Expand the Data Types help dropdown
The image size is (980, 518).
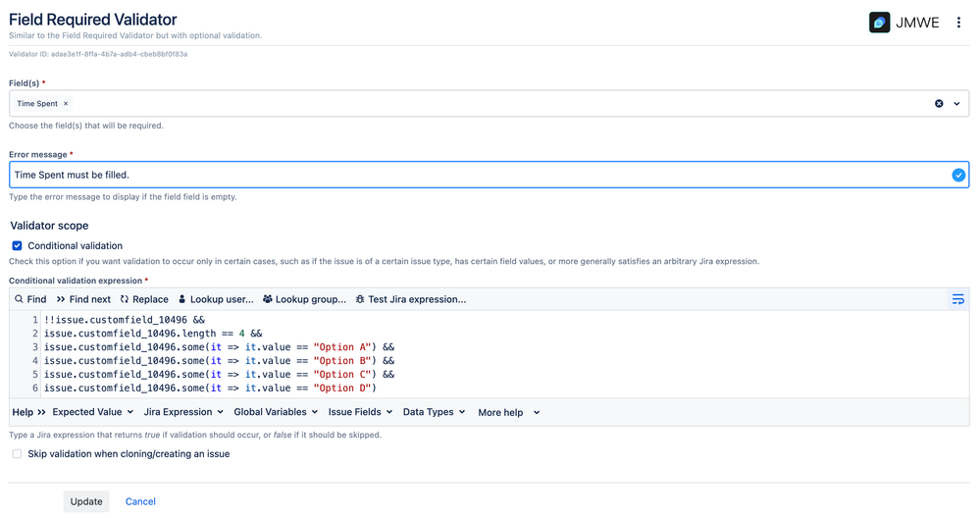(x=434, y=412)
